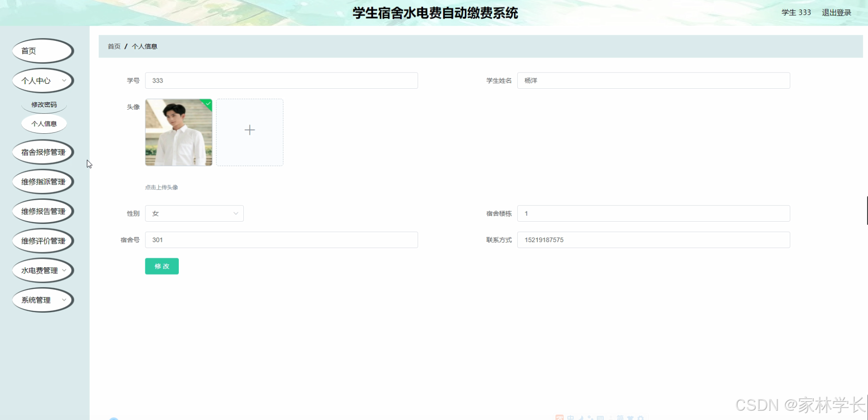Expand the 个人中心 sidebar menu

[42, 80]
